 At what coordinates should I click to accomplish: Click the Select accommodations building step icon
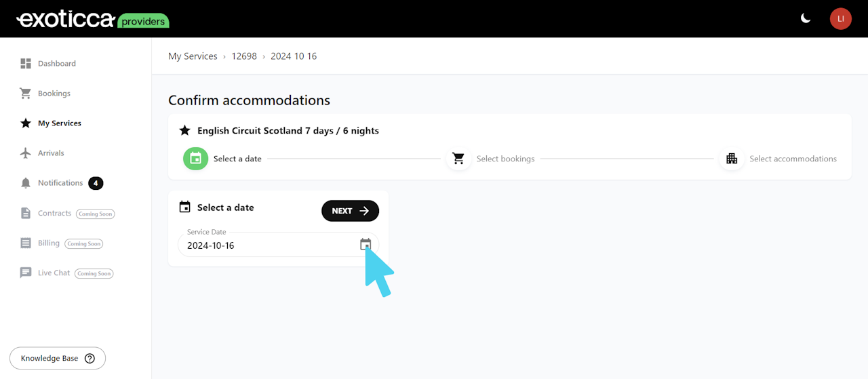tap(732, 159)
